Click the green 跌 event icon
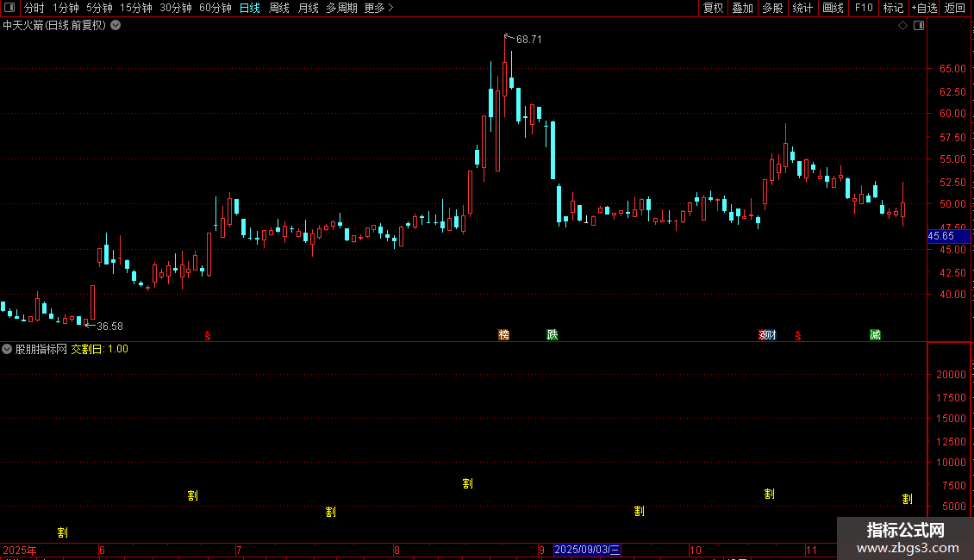Image resolution: width=974 pixels, height=560 pixels. coord(553,335)
